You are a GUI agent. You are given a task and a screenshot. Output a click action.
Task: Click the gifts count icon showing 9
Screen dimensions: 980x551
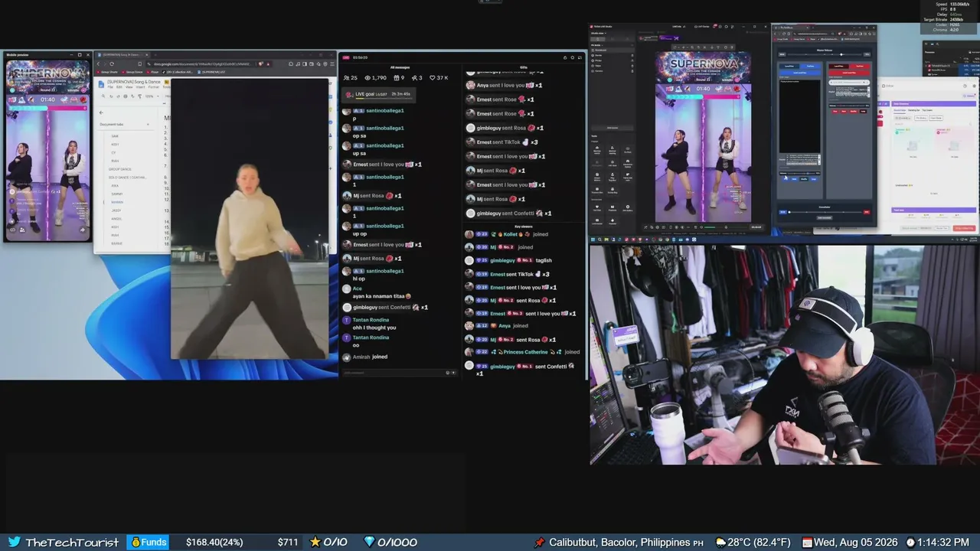[x=396, y=78]
